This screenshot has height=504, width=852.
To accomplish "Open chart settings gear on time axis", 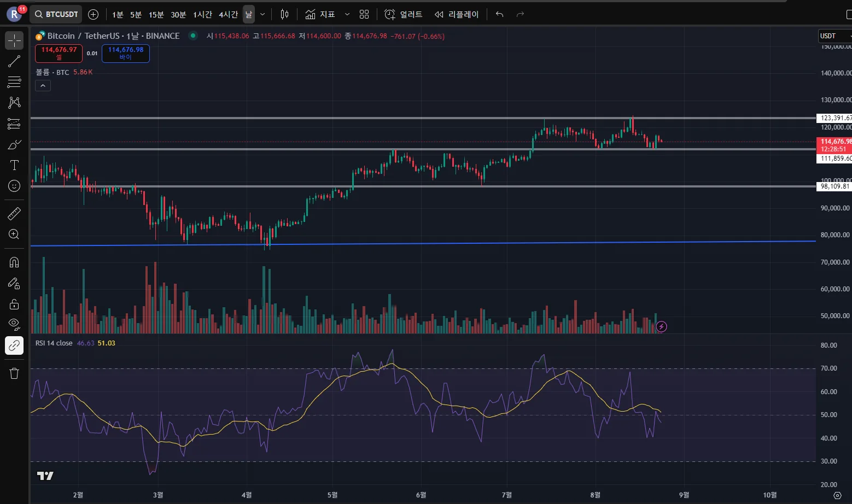I will 837,495.
